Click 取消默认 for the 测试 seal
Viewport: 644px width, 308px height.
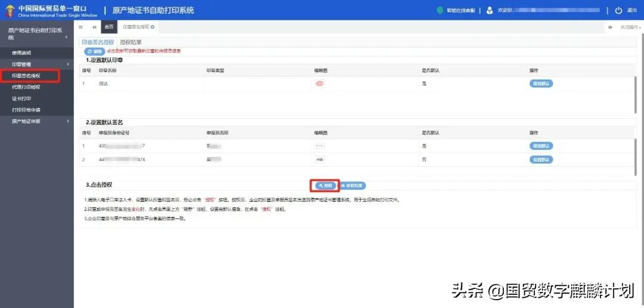point(541,84)
